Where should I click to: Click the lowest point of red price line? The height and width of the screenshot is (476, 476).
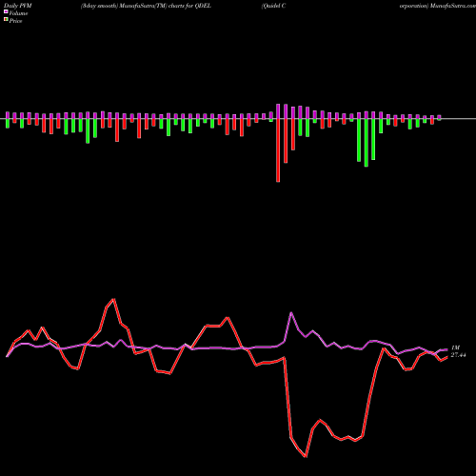[306, 457]
